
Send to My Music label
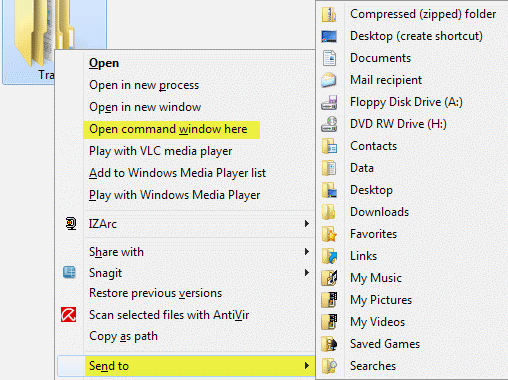(x=376, y=278)
